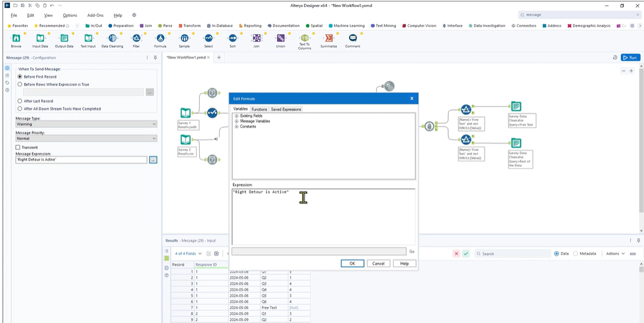The width and height of the screenshot is (644, 323).
Task: Select the Sample tool
Action: [x=184, y=38]
